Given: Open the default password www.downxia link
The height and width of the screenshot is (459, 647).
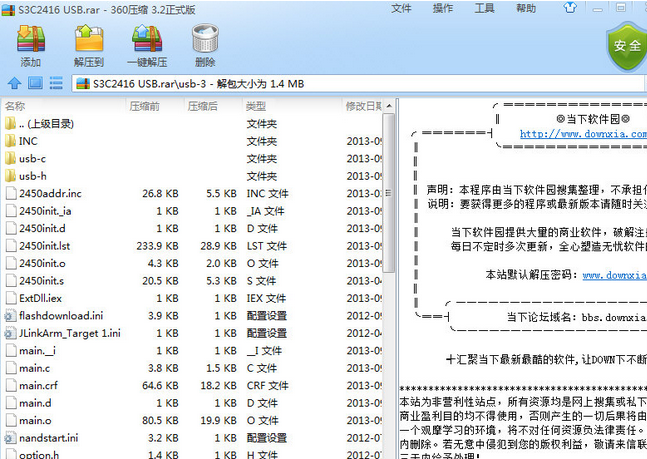Looking at the screenshot, I should [614, 275].
